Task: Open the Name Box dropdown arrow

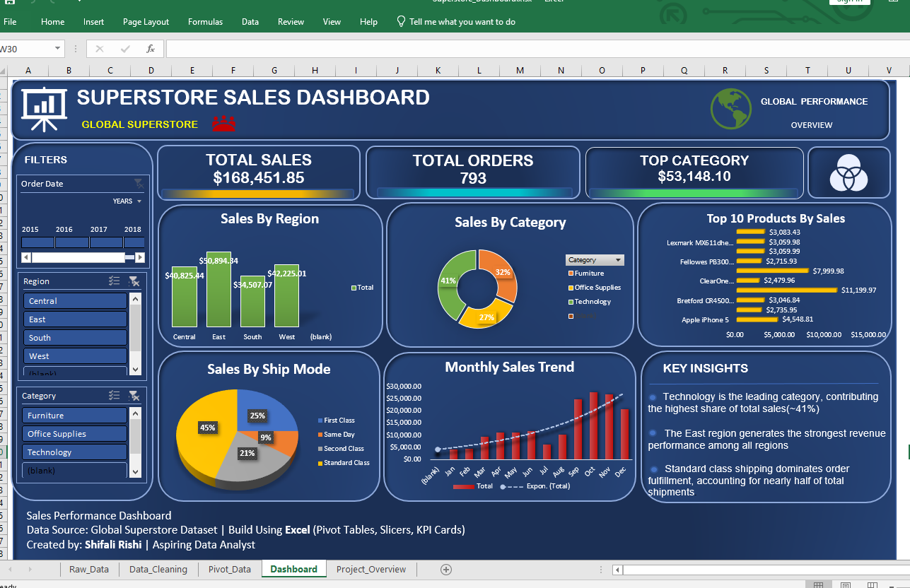Action: point(58,49)
